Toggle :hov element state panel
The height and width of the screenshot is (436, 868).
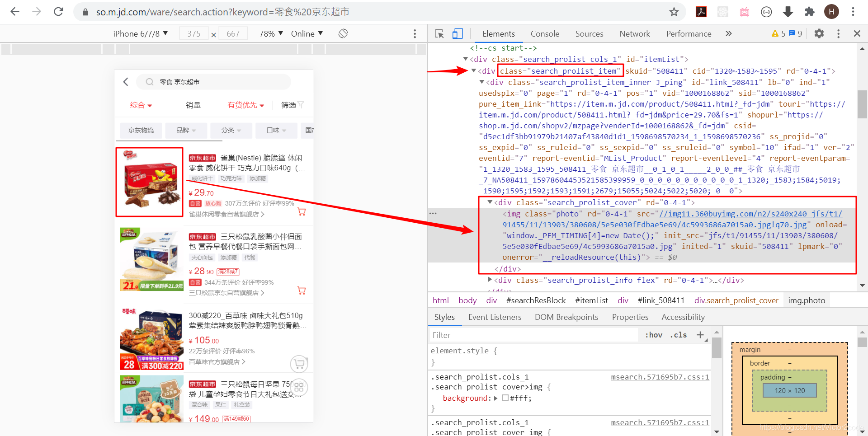point(653,335)
